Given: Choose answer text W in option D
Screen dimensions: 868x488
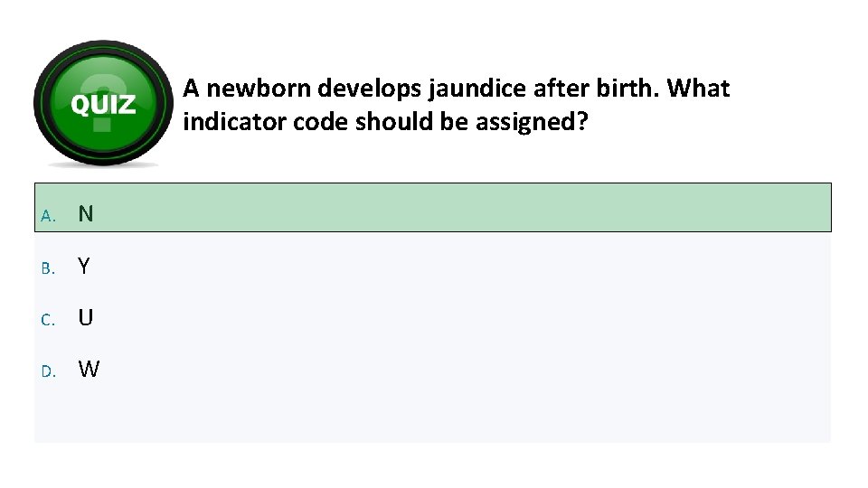Looking at the screenshot, I should [x=89, y=370].
